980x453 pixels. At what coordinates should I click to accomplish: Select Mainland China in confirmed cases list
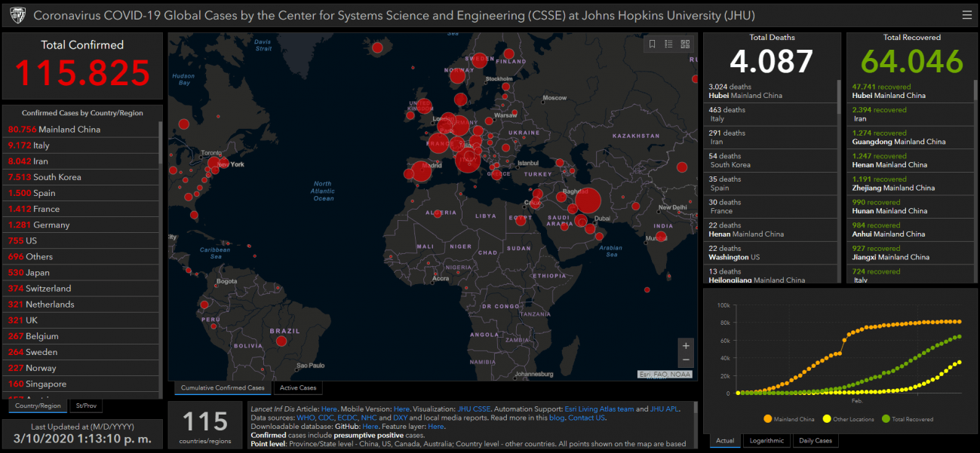pos(81,129)
